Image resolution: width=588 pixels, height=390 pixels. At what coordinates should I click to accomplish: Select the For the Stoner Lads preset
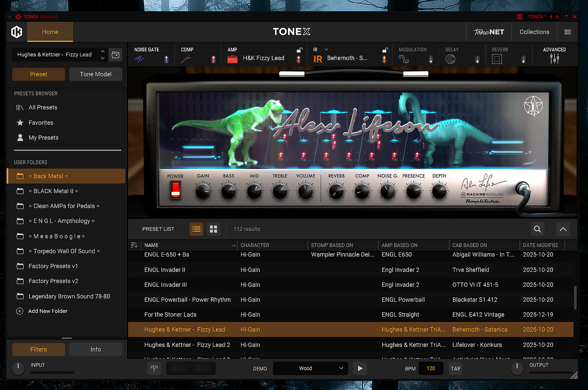tap(351, 315)
